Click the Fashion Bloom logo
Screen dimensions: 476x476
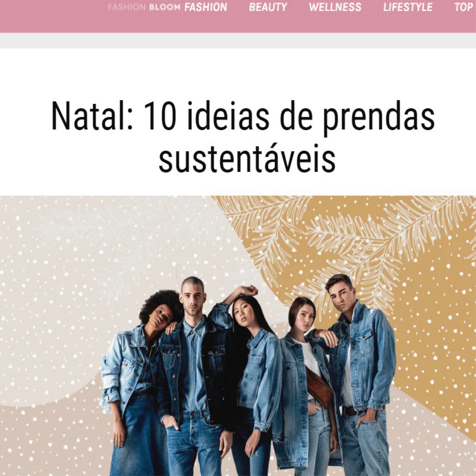click(144, 7)
